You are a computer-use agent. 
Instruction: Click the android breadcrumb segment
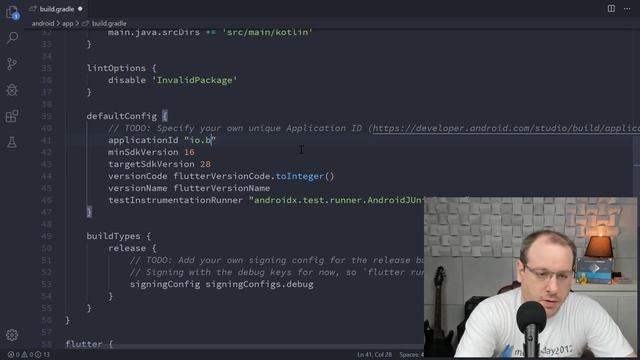click(43, 24)
